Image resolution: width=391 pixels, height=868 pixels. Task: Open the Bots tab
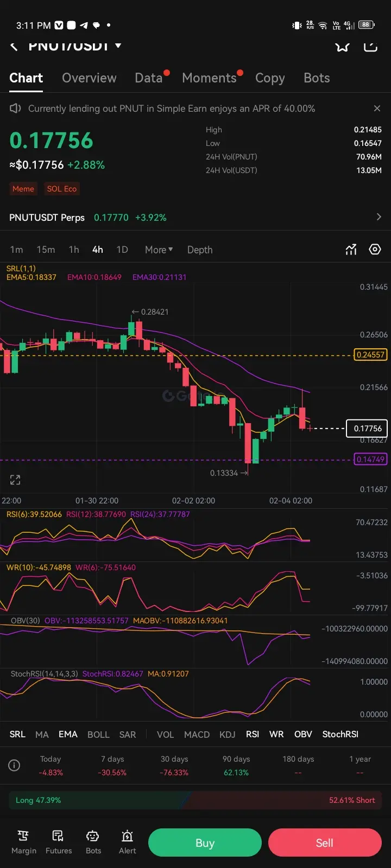(x=317, y=78)
